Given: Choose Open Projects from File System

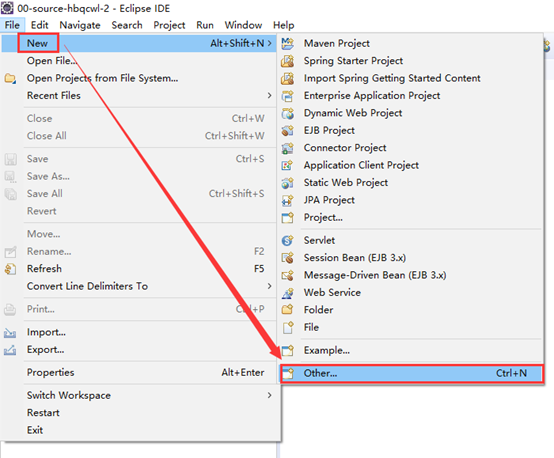Looking at the screenshot, I should coord(102,78).
